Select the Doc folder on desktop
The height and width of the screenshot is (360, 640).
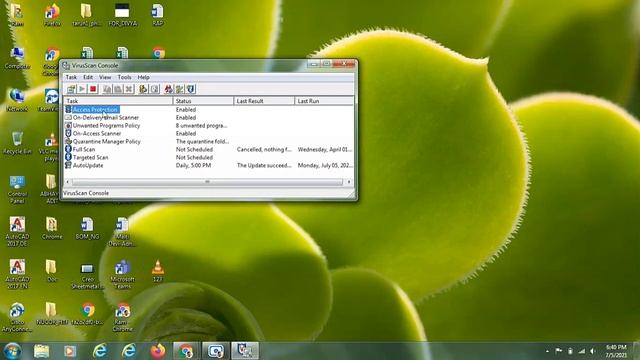(x=51, y=271)
